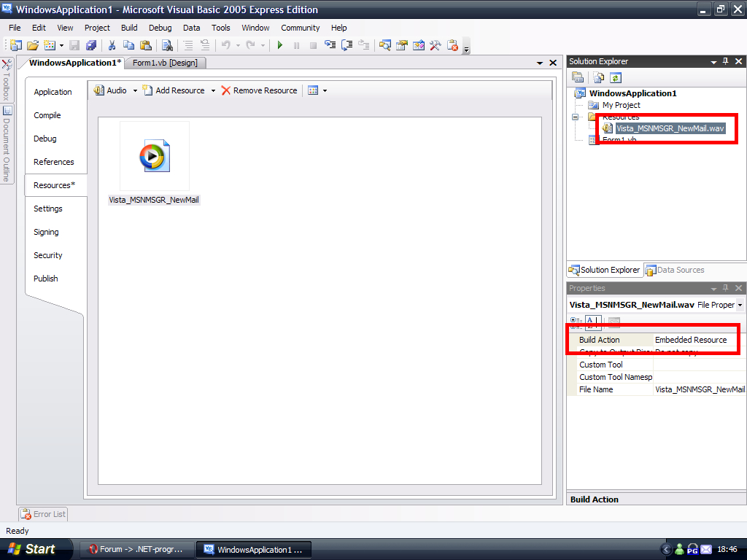Click Show All Files icon in Solution Explorer
The width and height of the screenshot is (747, 560).
598,77
